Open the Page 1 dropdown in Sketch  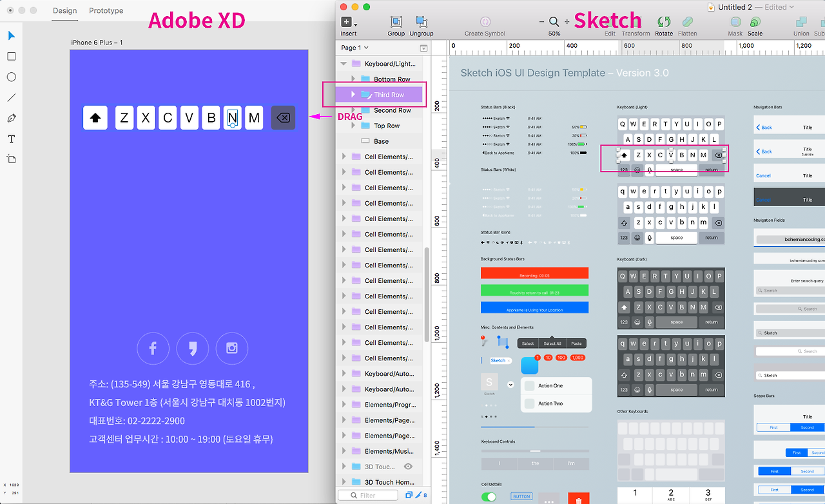355,48
